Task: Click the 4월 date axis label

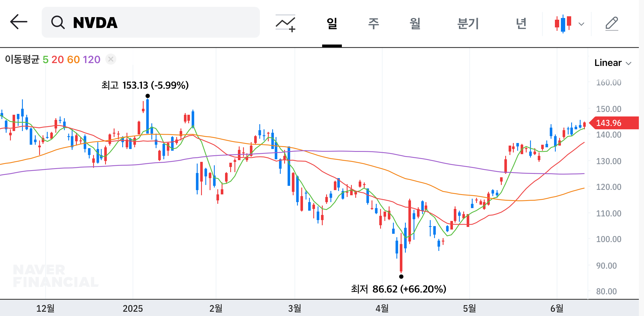Action: [382, 308]
